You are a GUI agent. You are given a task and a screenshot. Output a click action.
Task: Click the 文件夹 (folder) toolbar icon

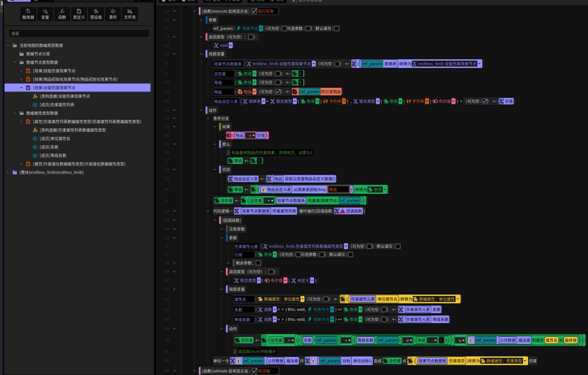(130, 14)
